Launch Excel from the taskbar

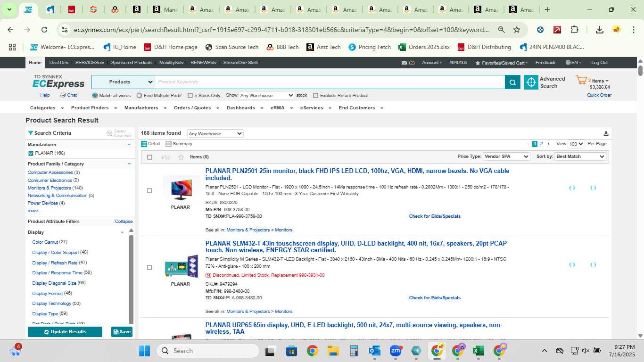(x=478, y=351)
